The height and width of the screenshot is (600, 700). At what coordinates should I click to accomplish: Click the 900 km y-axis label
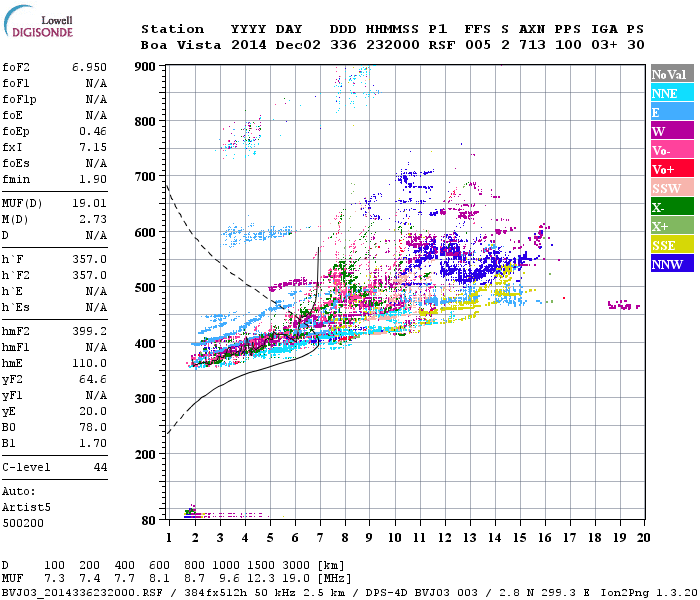tap(145, 67)
